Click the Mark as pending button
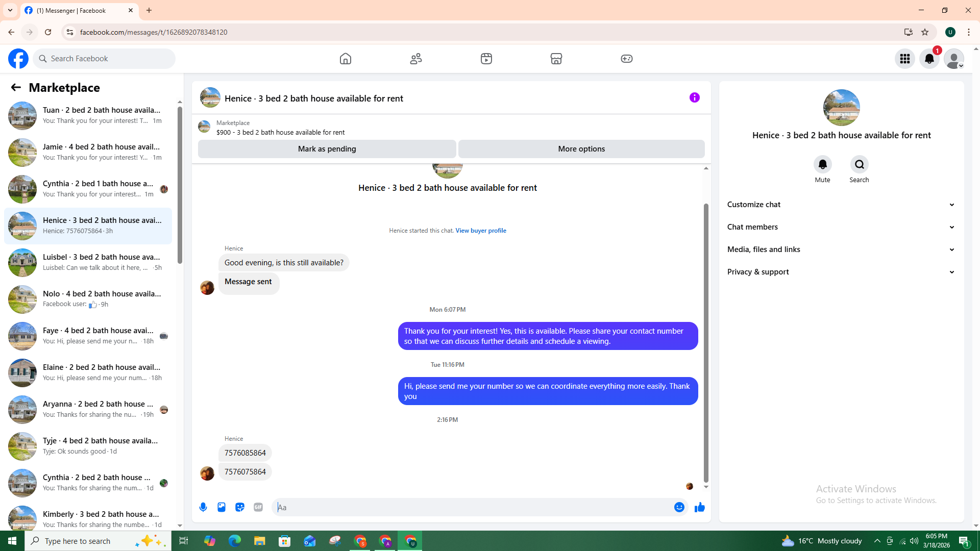 (327, 149)
